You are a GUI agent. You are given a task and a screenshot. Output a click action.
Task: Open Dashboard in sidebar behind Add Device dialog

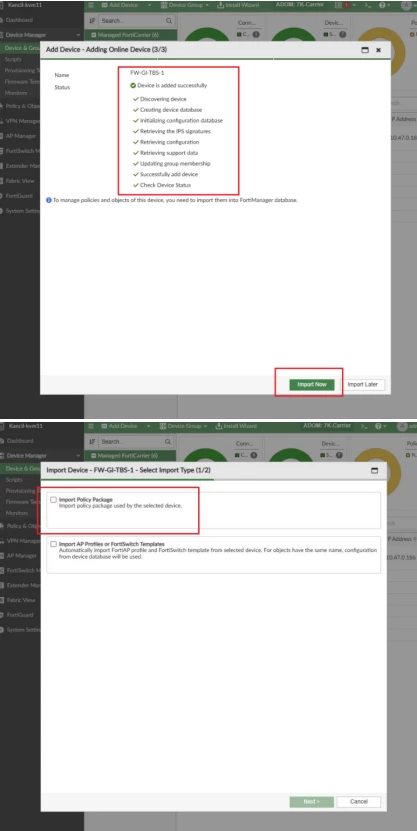click(19, 20)
